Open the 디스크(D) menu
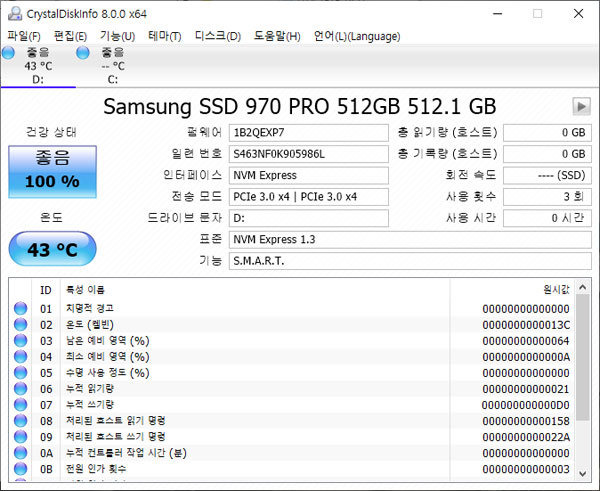 pos(218,36)
